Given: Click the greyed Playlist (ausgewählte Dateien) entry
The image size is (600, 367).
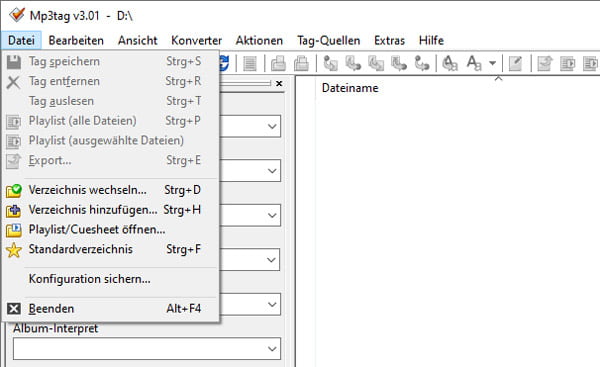Looking at the screenshot, I should [x=111, y=140].
